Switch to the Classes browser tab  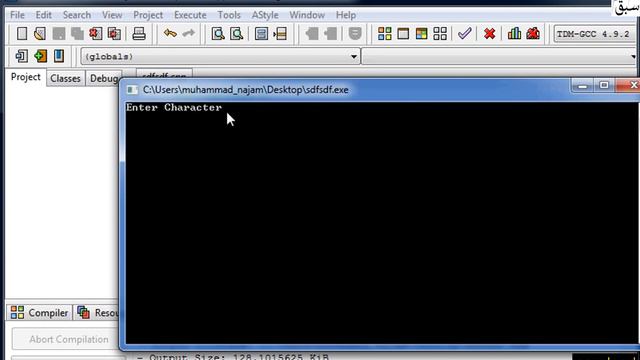pos(65,78)
